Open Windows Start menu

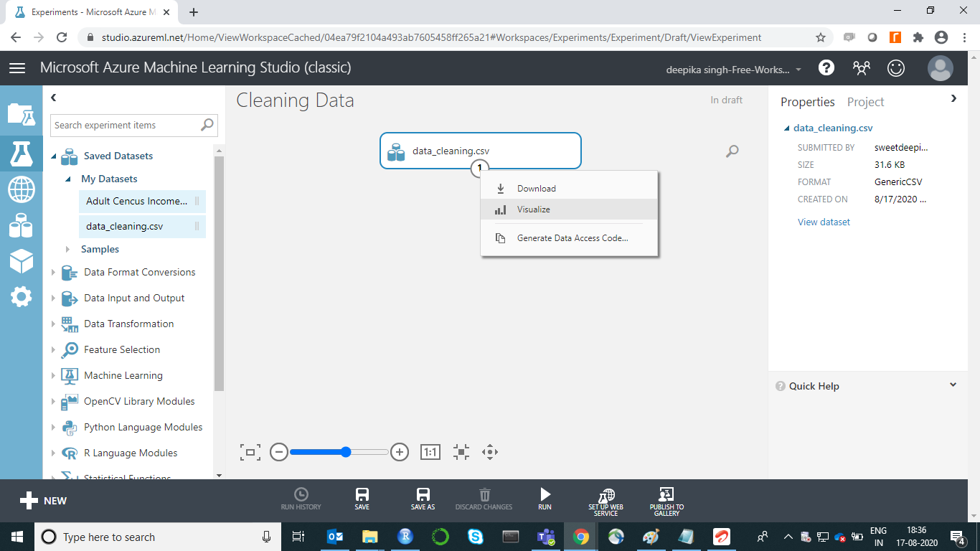click(x=17, y=537)
